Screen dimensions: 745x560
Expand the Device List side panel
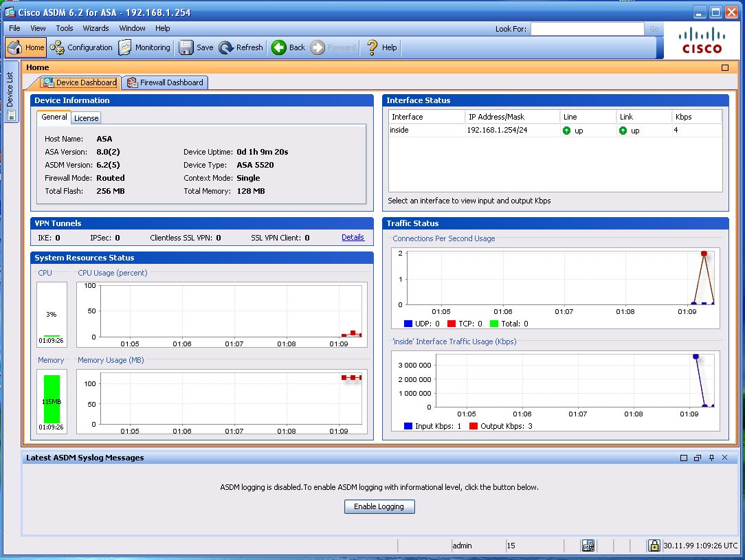click(10, 90)
